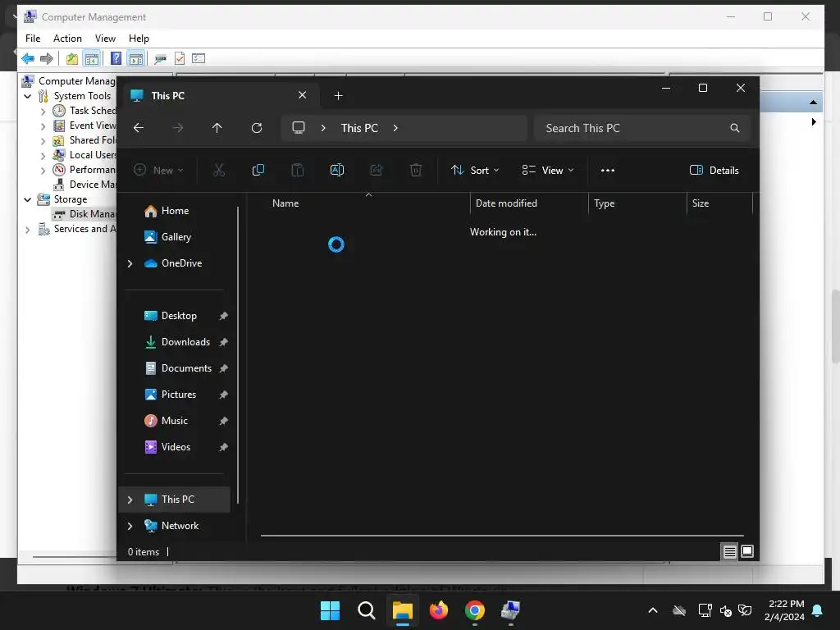Close the This PC tab
This screenshot has width=840, height=630.
[302, 95]
